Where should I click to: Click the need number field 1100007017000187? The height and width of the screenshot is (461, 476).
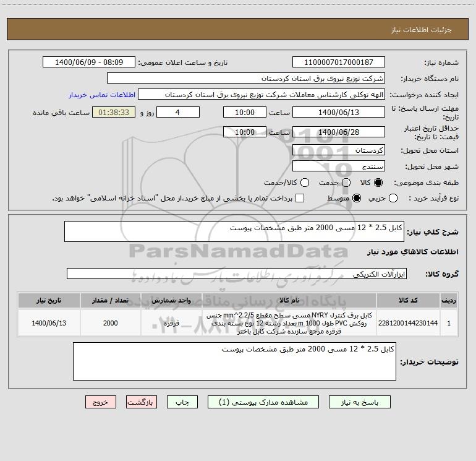click(339, 62)
